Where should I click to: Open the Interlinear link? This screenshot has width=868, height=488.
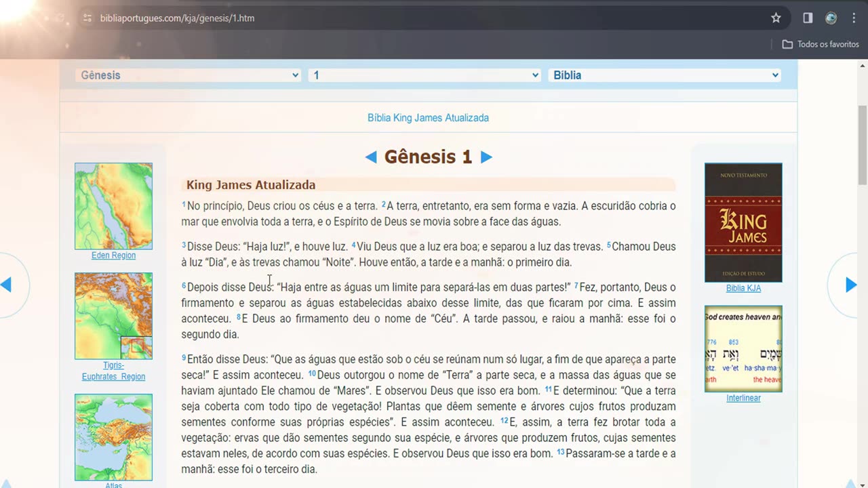[743, 398]
